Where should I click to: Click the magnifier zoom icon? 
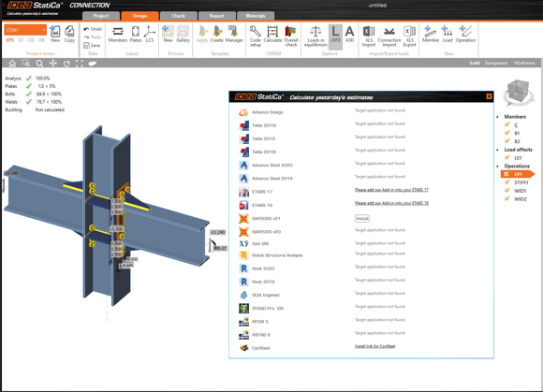point(39,64)
